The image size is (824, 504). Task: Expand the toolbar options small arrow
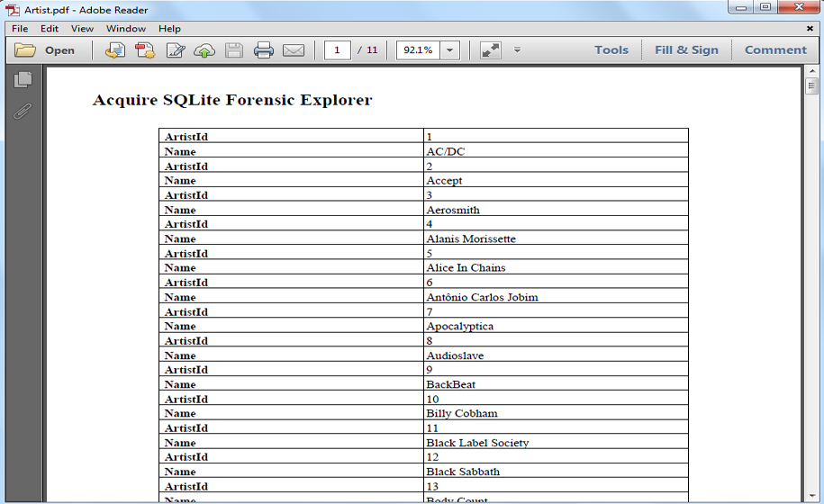517,49
